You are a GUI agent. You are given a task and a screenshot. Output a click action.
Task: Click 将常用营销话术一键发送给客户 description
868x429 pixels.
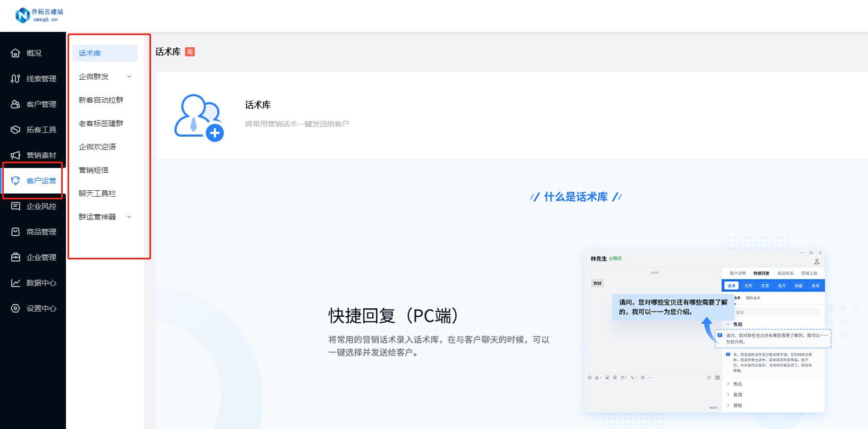[297, 124]
